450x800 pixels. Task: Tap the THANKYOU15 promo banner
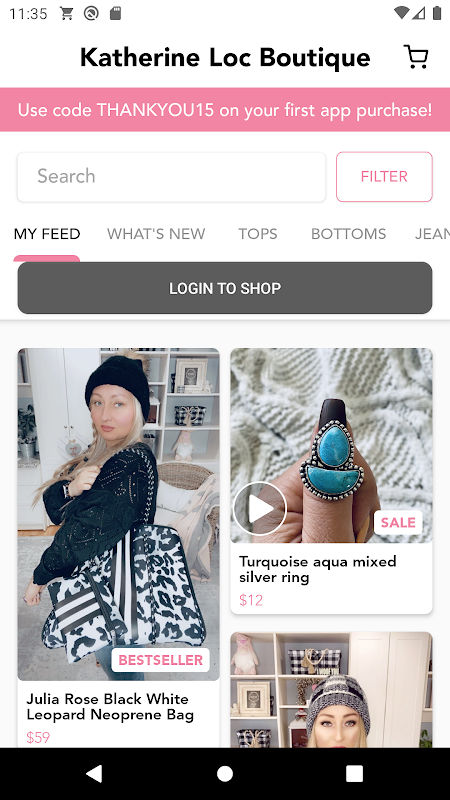click(225, 110)
